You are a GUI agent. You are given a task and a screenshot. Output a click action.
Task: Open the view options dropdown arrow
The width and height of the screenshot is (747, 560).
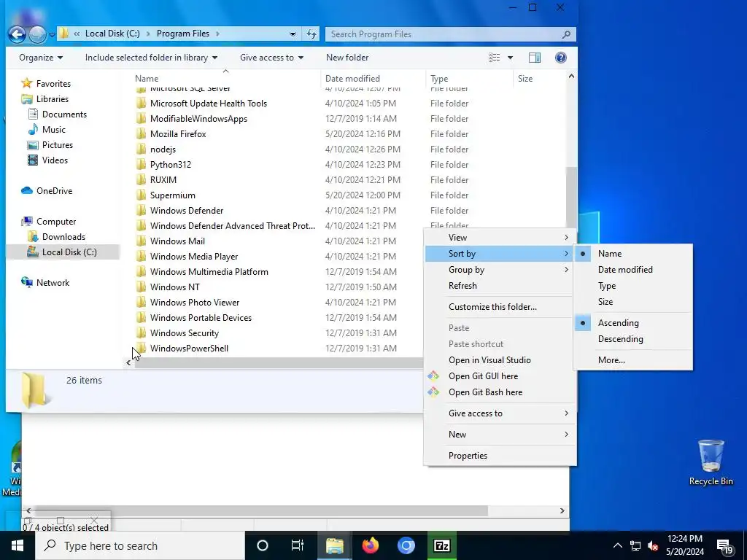pyautogui.click(x=510, y=58)
